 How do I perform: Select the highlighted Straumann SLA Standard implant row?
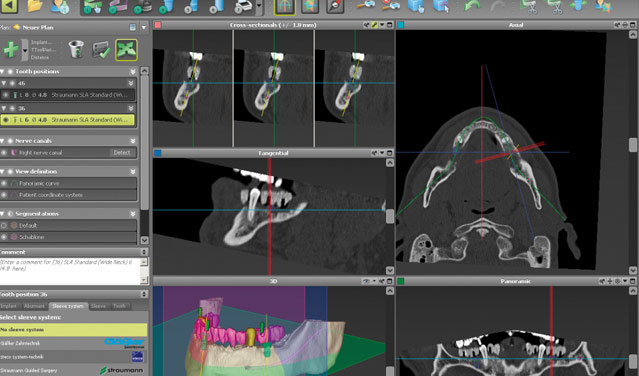[x=68, y=120]
